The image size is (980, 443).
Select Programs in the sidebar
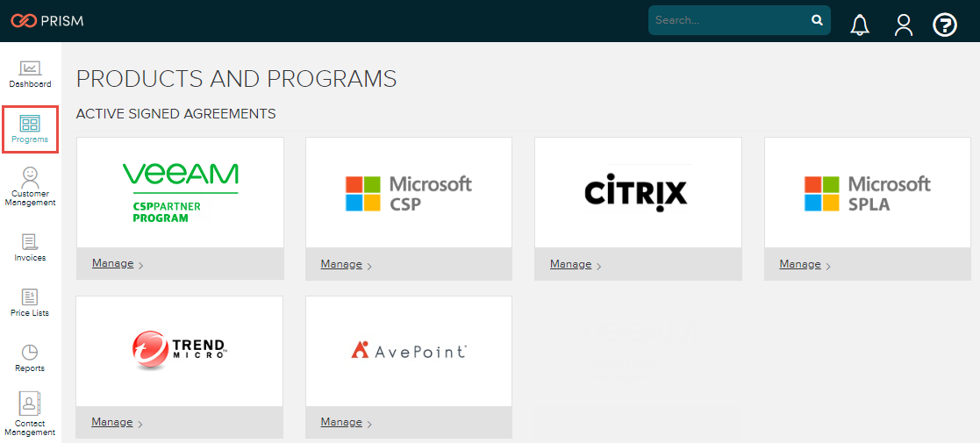30,129
